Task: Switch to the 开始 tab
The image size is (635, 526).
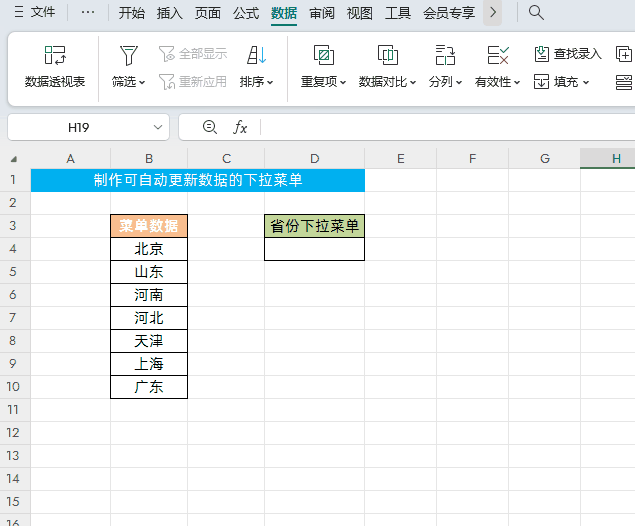Action: coord(132,13)
